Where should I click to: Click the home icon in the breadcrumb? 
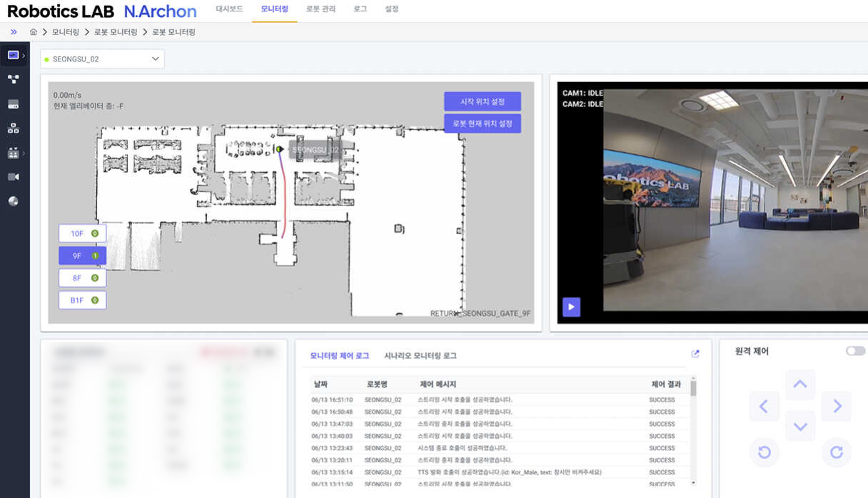pyautogui.click(x=34, y=32)
